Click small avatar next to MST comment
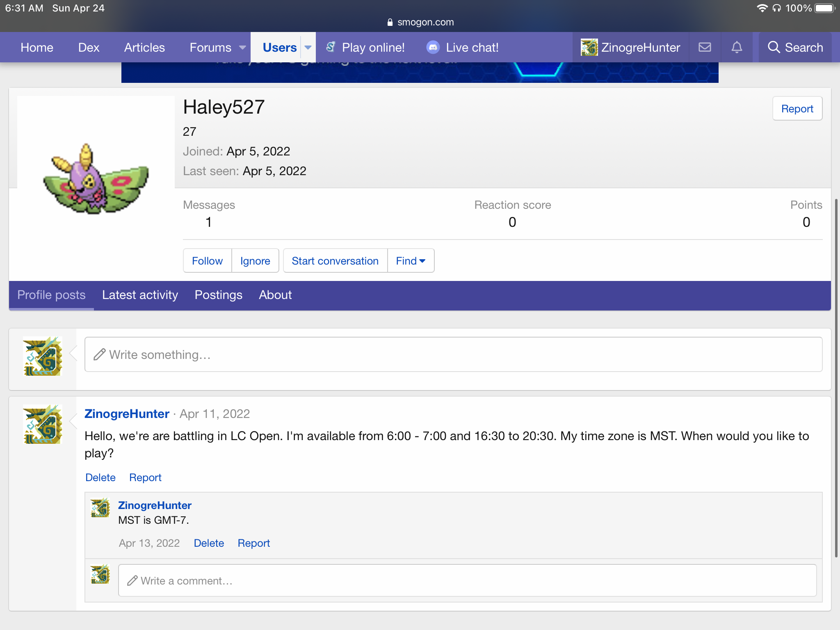 click(100, 508)
